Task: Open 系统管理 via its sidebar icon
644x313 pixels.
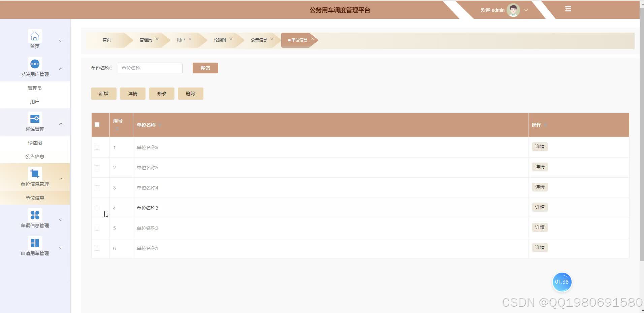Action: [35, 118]
